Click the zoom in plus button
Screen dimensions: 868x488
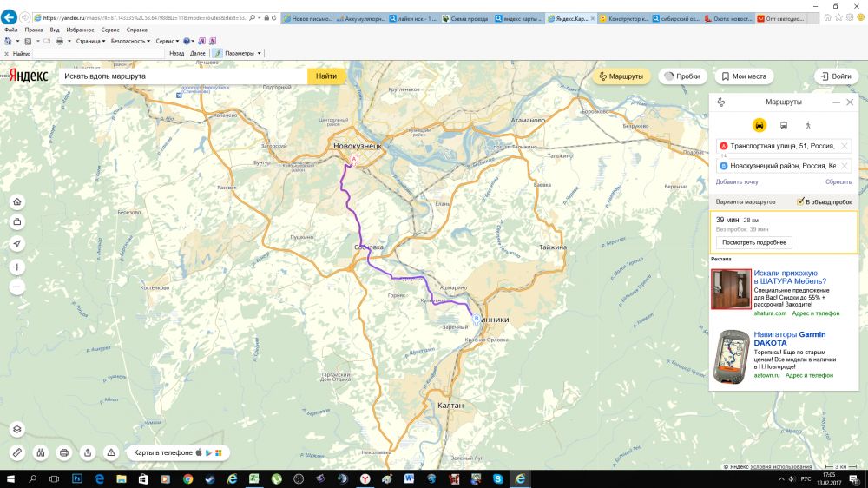tap(17, 267)
